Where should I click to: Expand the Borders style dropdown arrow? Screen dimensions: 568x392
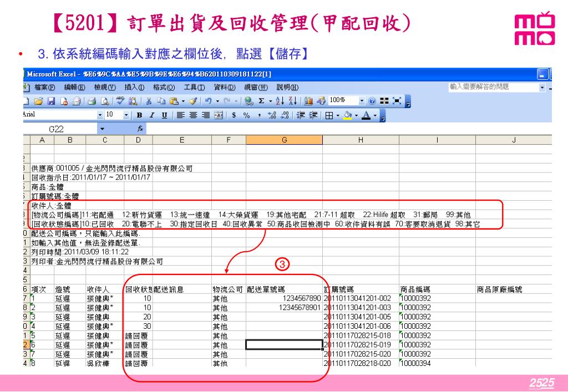coord(338,115)
